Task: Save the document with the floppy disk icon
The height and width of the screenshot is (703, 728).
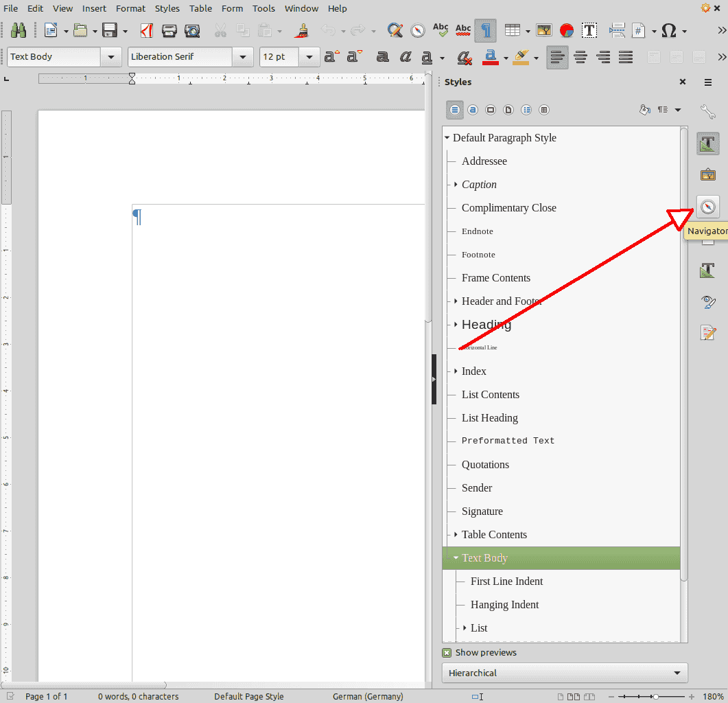Action: click(x=110, y=31)
